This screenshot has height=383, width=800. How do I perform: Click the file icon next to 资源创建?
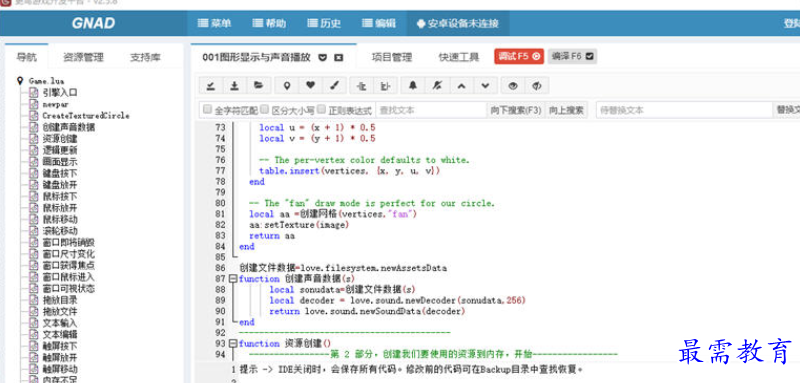pyautogui.click(x=34, y=139)
